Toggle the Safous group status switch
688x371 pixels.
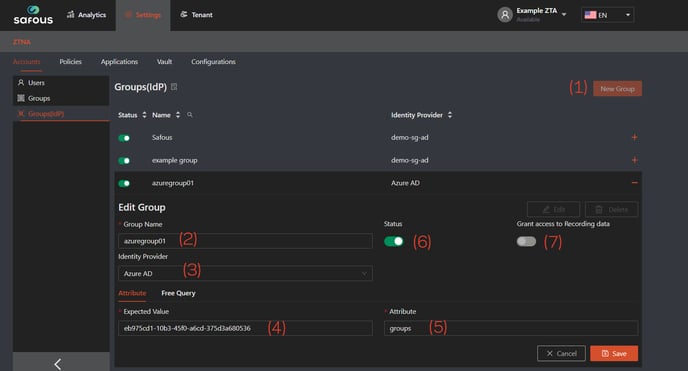click(x=124, y=138)
